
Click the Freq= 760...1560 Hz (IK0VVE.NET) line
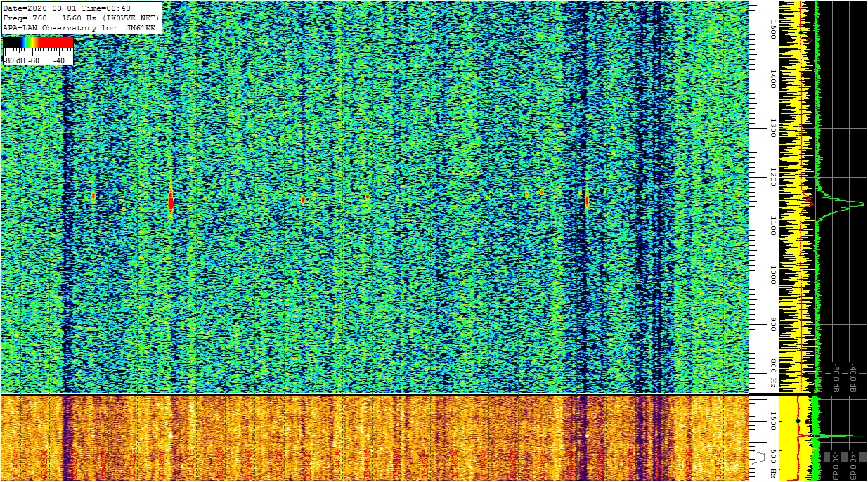point(82,18)
